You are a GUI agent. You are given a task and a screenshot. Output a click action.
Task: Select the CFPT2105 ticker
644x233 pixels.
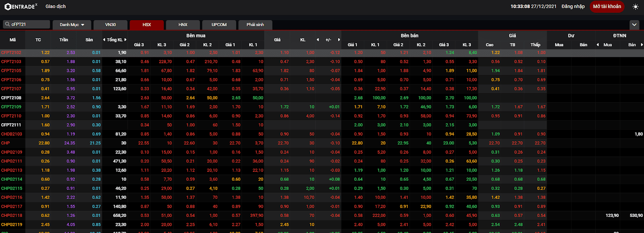tap(11, 71)
